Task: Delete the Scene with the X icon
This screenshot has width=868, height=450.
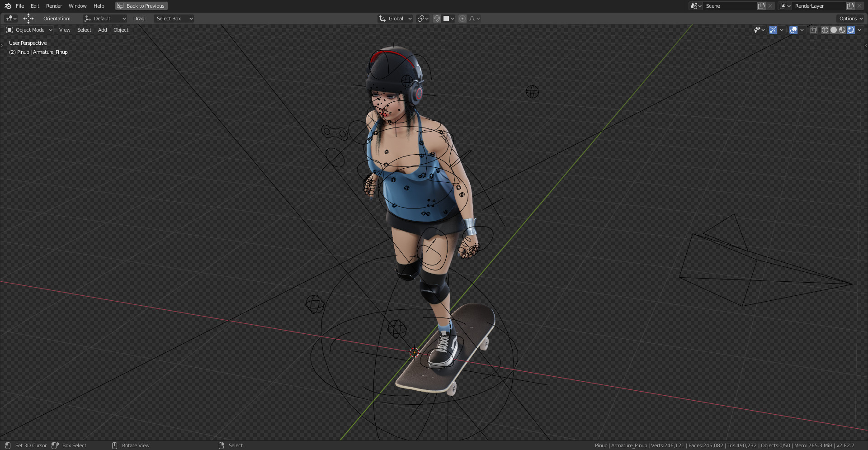Action: pyautogui.click(x=770, y=6)
